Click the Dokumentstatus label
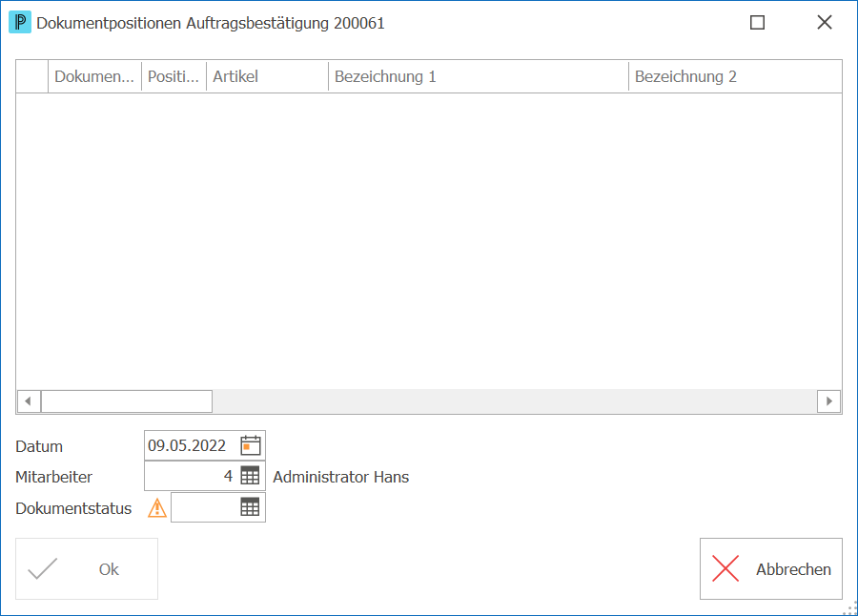 click(x=73, y=508)
